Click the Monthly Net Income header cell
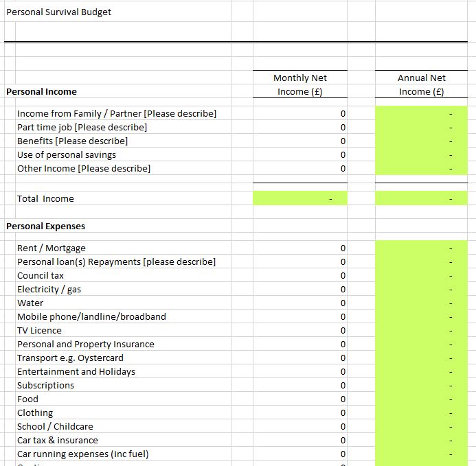Image resolution: width=476 pixels, height=466 pixels. point(300,85)
